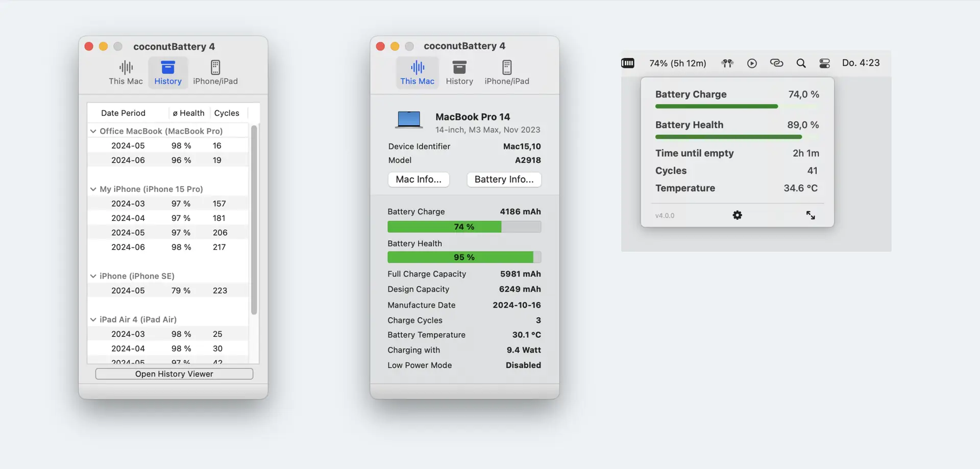The width and height of the screenshot is (980, 469).
Task: Click the '2h 1m' time until empty value
Action: tap(806, 153)
